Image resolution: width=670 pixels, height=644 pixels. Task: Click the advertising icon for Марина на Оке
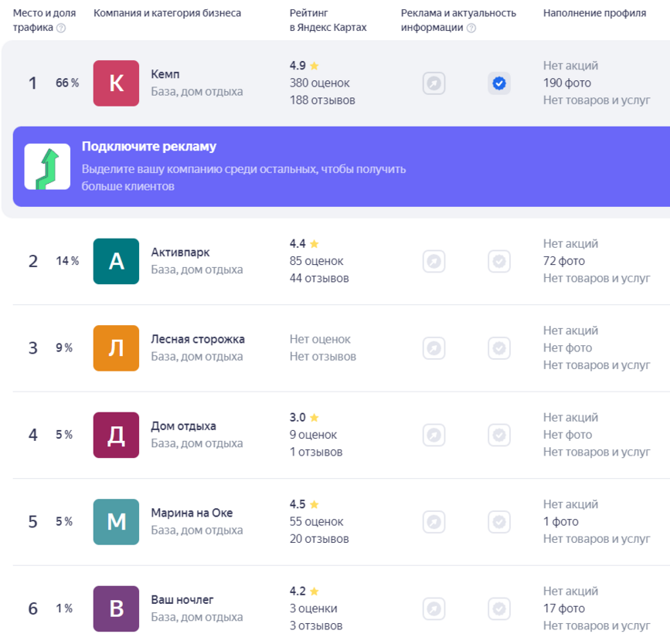(434, 522)
